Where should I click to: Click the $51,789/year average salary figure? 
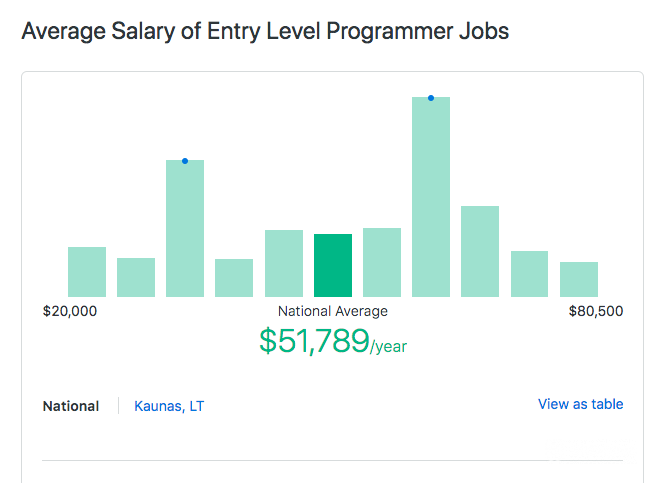(x=333, y=341)
